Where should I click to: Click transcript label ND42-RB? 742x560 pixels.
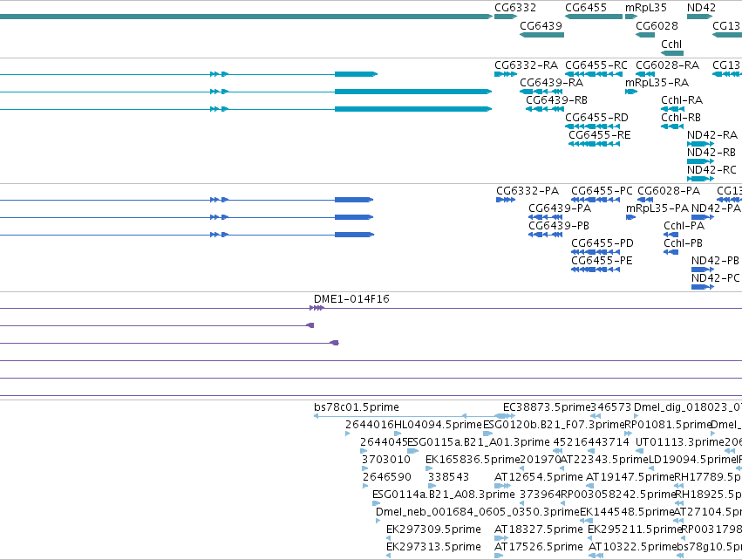(711, 153)
